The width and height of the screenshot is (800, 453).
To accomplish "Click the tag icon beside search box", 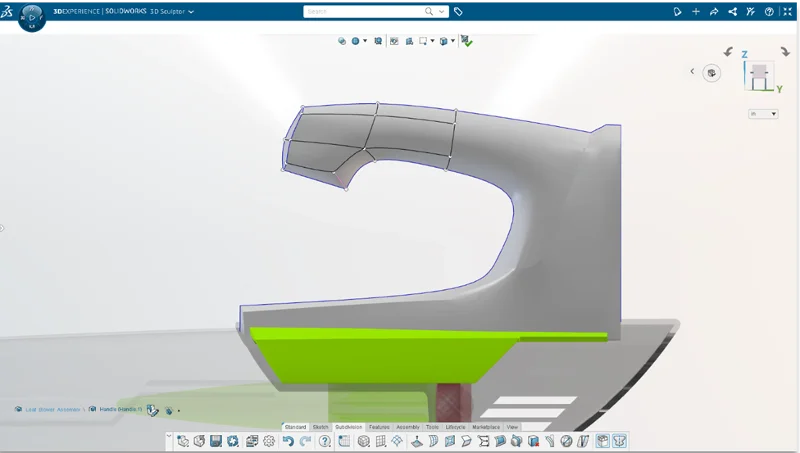I will [x=458, y=12].
